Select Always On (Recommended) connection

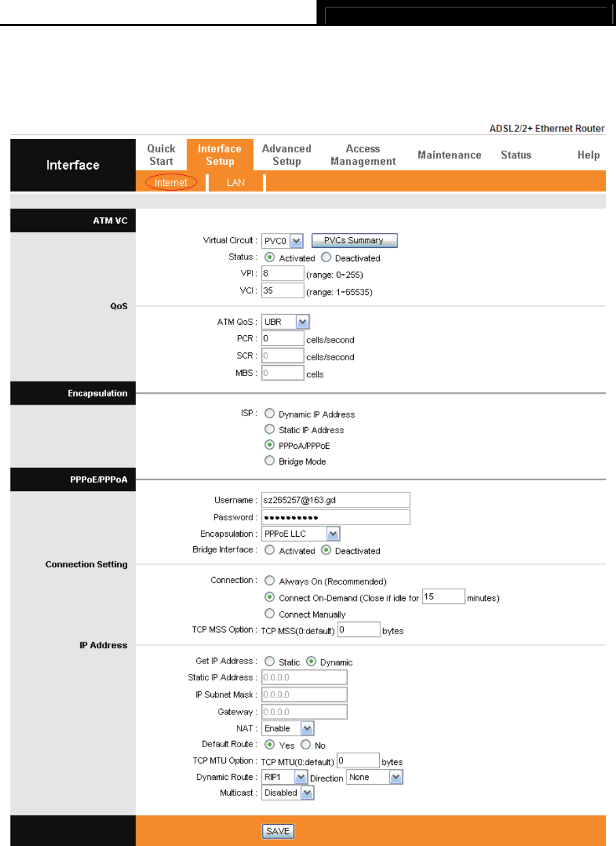tap(270, 581)
